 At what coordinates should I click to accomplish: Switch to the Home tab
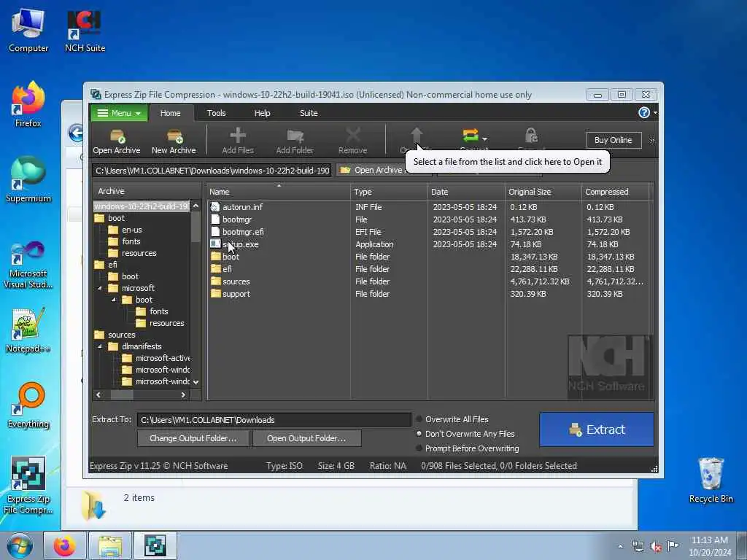pos(171,113)
